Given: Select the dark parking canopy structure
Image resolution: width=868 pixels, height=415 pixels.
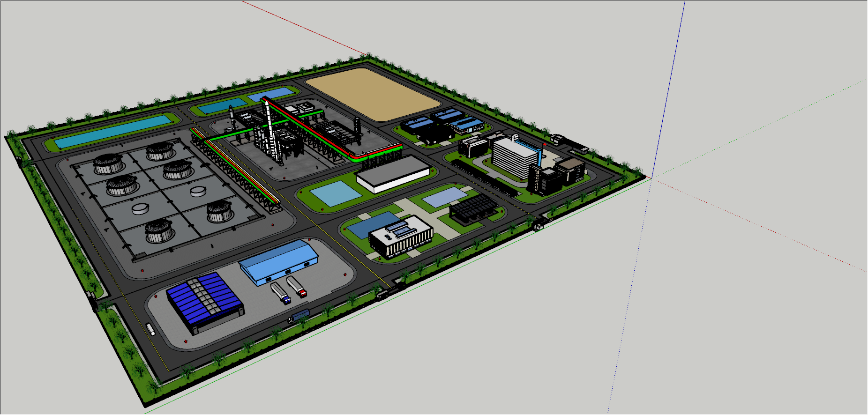Looking at the screenshot, I should (473, 209).
